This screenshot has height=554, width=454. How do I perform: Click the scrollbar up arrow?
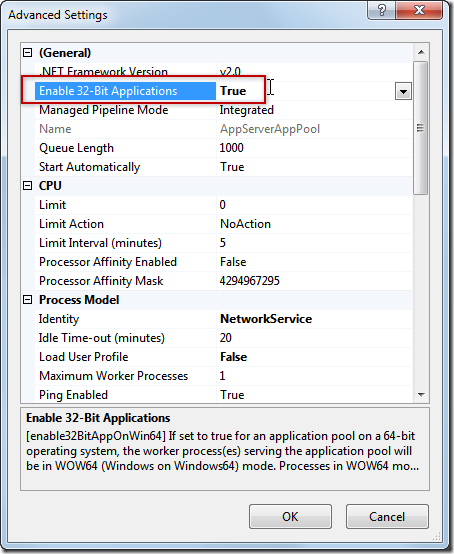point(421,52)
